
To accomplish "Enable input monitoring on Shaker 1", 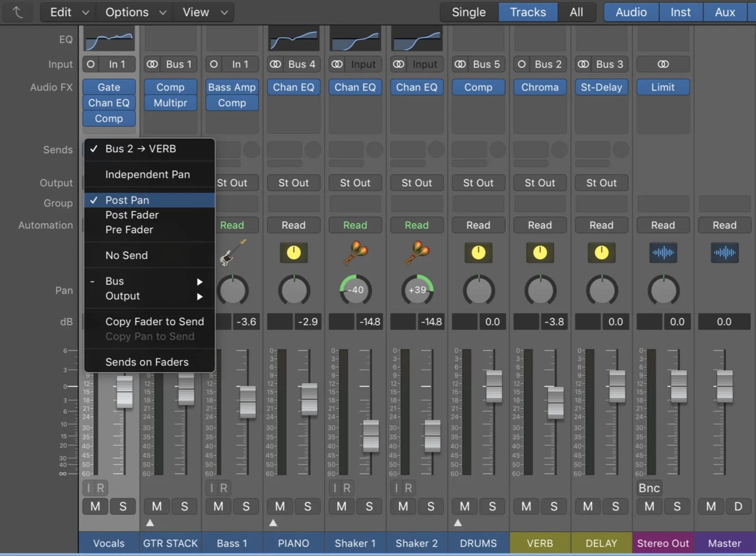I will point(335,488).
